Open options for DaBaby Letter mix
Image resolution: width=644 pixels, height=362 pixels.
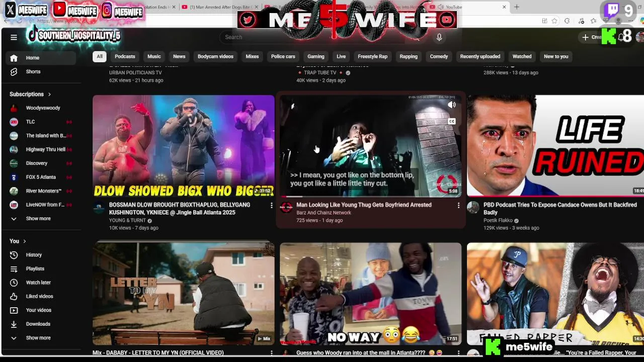click(x=271, y=353)
